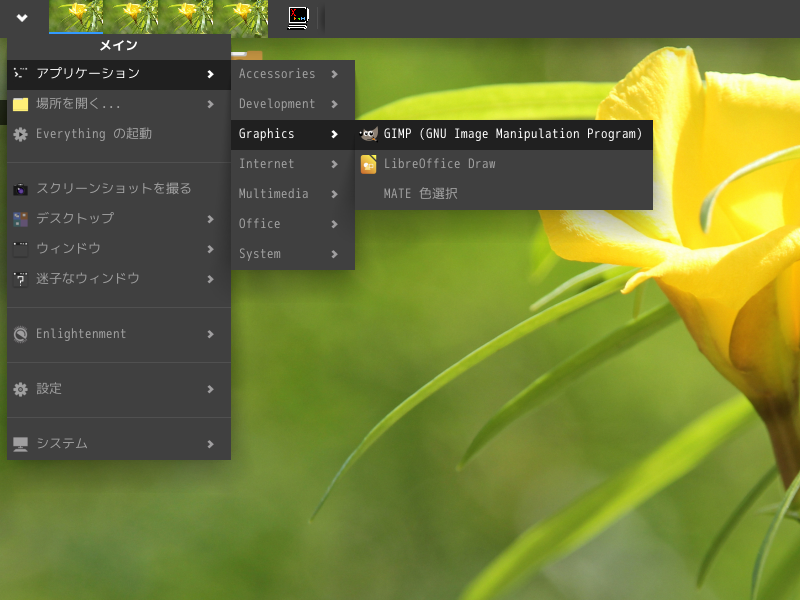Open the Internet category
The image size is (800, 600).
point(293,164)
